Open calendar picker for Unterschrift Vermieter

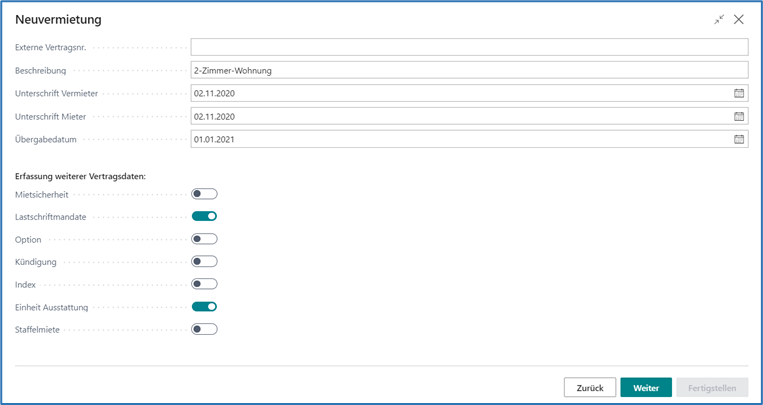[739, 93]
